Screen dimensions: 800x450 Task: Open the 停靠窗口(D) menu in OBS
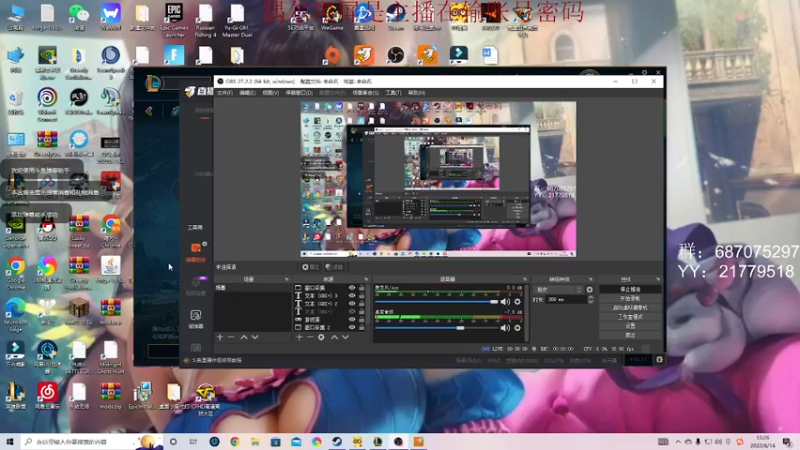299,93
